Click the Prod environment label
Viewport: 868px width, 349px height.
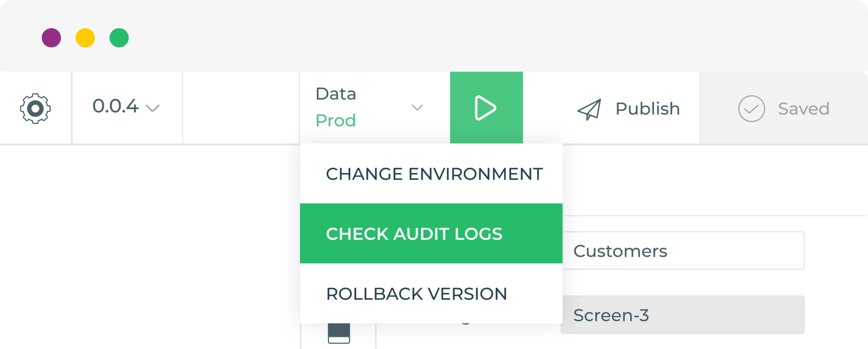335,120
